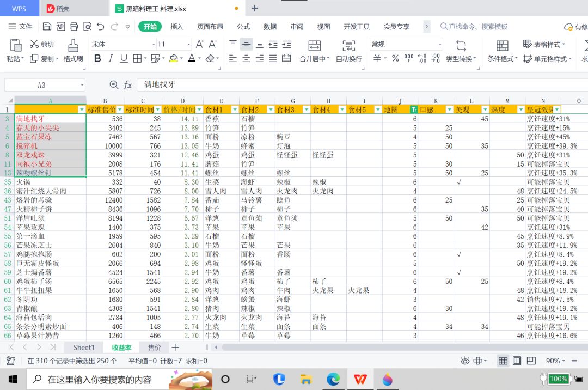Image resolution: width=588 pixels, height=390 pixels.
Task: Open the 插入 ribbon tab
Action: [x=176, y=26]
